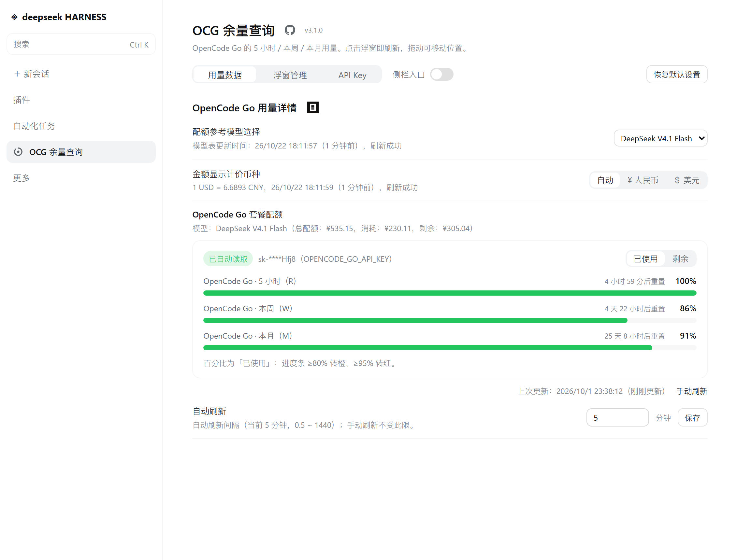Click the 100% usage value
737x560 pixels.
(x=686, y=281)
